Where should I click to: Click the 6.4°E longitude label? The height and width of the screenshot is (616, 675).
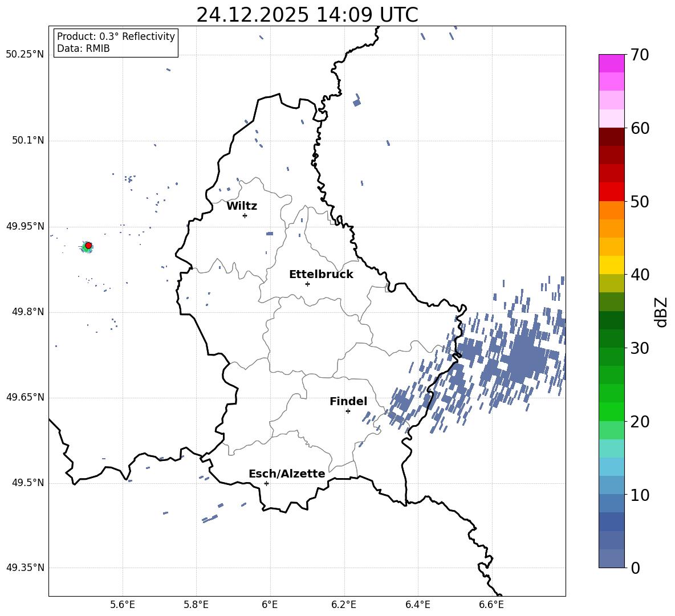(417, 605)
